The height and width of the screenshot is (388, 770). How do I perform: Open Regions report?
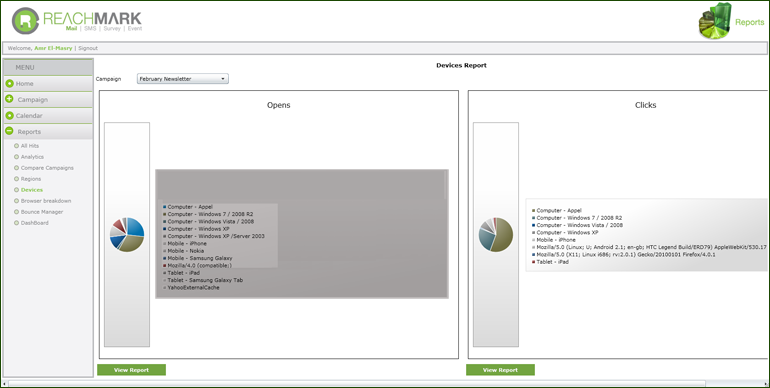pos(31,179)
